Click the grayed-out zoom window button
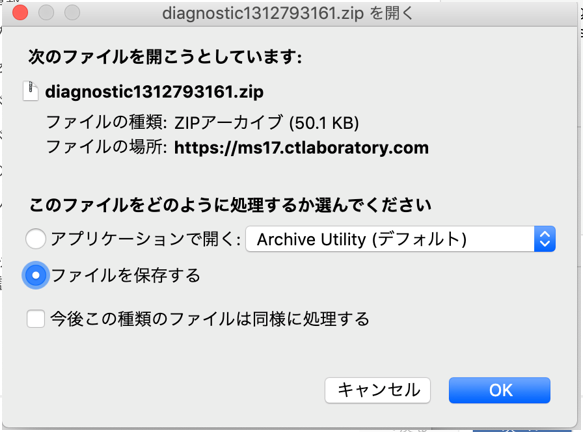This screenshot has width=583, height=432. 72,13
